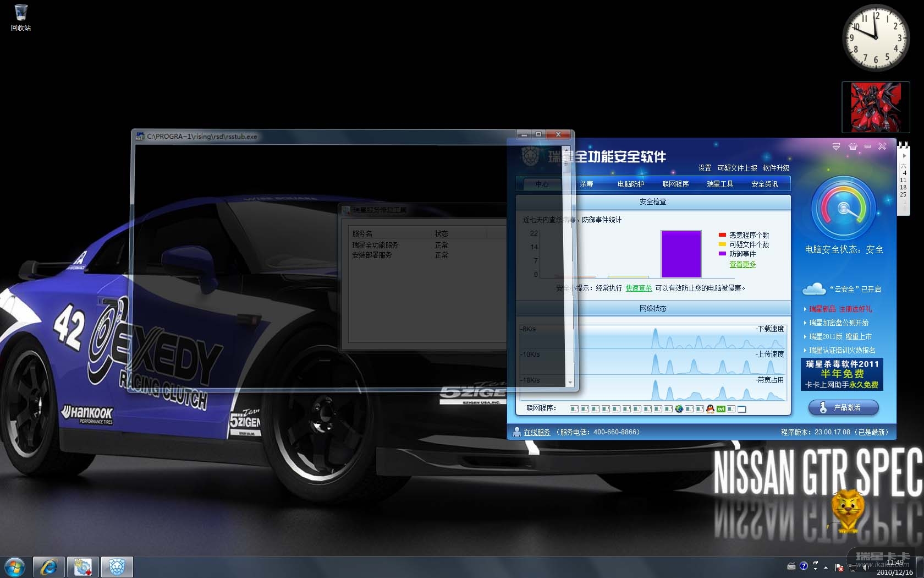924x578 pixels.
Task: Open the tray help question mark icon
Action: 804,566
